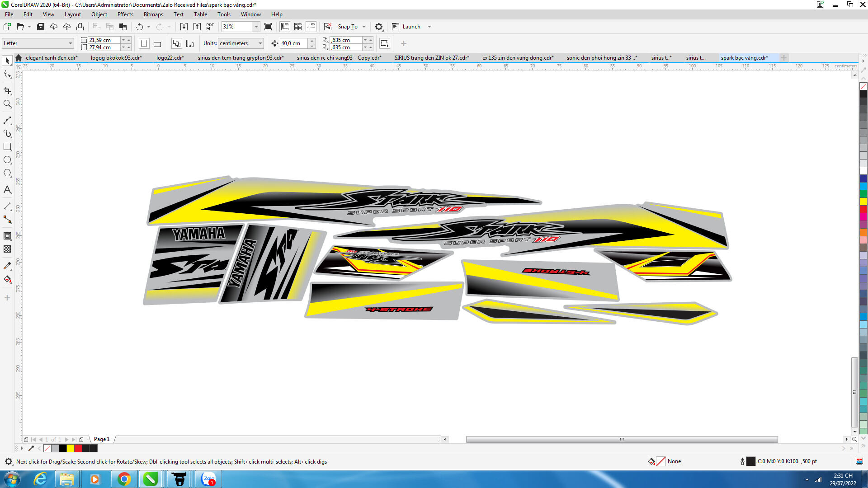Screen dimensions: 868x488
Task: Activate the Text tool
Action: 7,190
